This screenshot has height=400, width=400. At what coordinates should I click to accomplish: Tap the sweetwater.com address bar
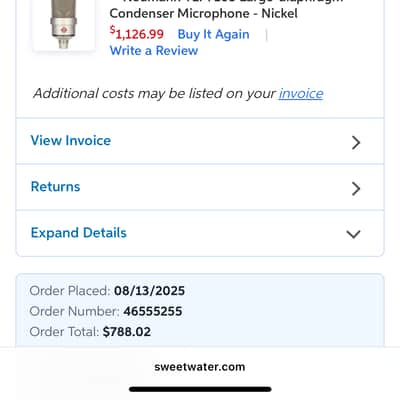(200, 367)
